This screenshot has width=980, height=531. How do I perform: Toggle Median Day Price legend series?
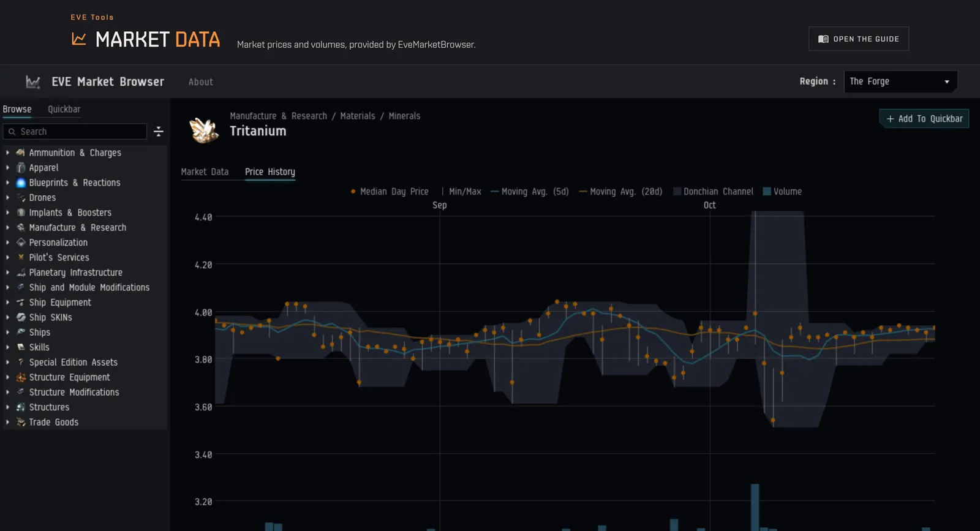390,192
